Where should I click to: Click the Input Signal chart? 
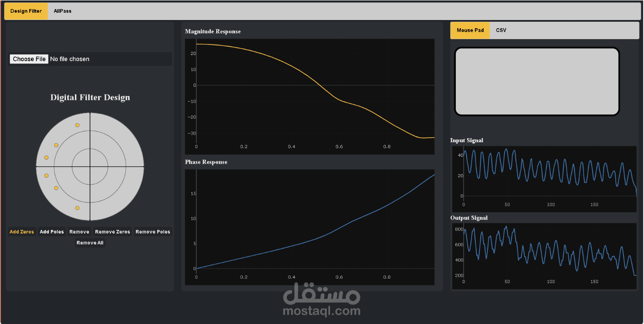click(x=544, y=179)
